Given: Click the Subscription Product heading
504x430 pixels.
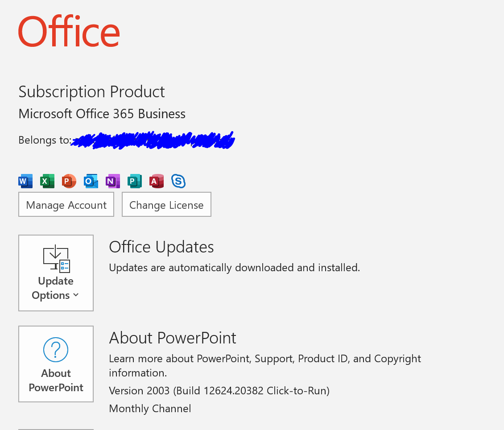Looking at the screenshot, I should pos(91,92).
